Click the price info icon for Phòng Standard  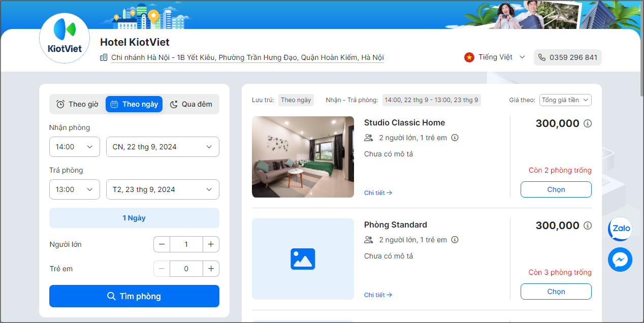pyautogui.click(x=588, y=225)
